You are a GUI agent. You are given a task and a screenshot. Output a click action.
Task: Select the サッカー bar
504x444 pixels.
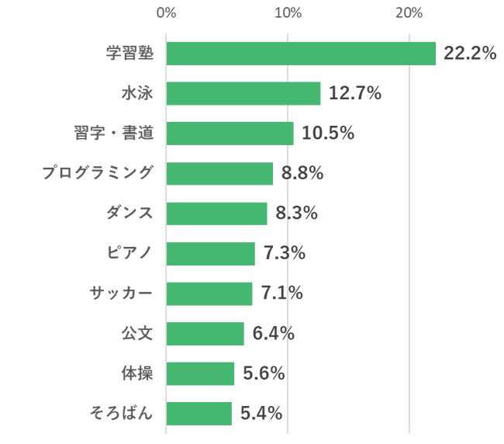point(209,293)
